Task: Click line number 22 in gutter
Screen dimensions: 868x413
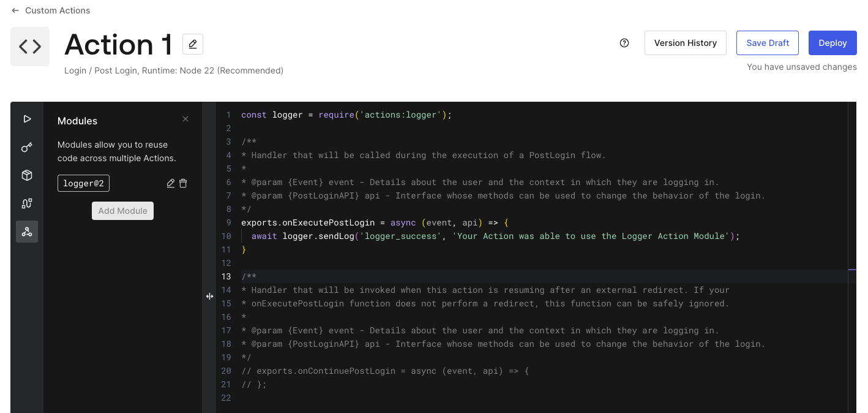Action: pyautogui.click(x=226, y=398)
